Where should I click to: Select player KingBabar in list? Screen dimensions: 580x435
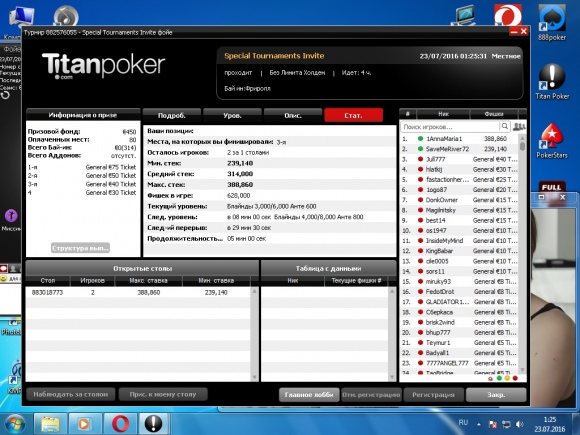(x=459, y=251)
